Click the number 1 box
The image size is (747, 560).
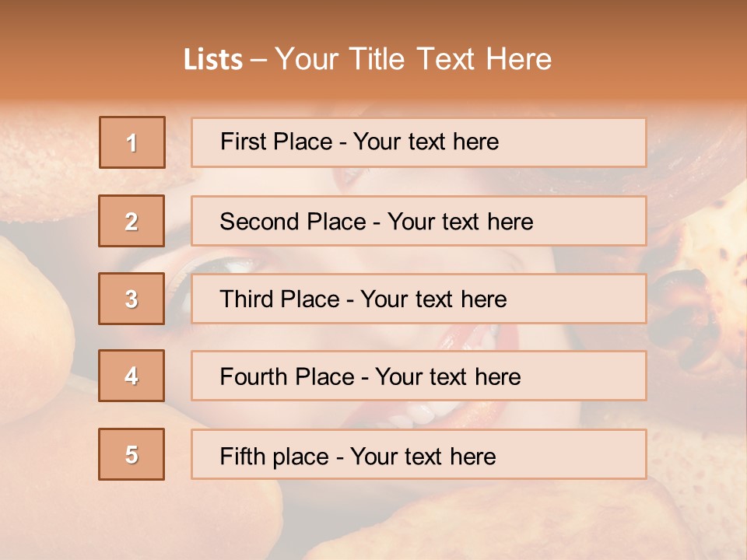pos(132,142)
